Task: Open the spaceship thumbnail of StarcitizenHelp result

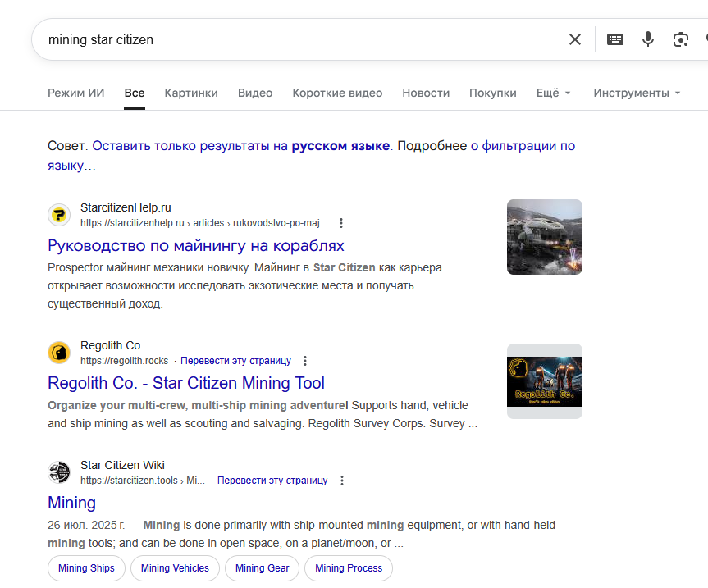Action: coord(545,237)
